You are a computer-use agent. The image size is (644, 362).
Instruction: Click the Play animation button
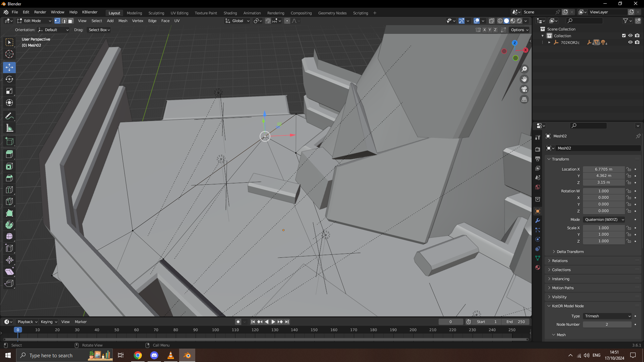point(273,322)
